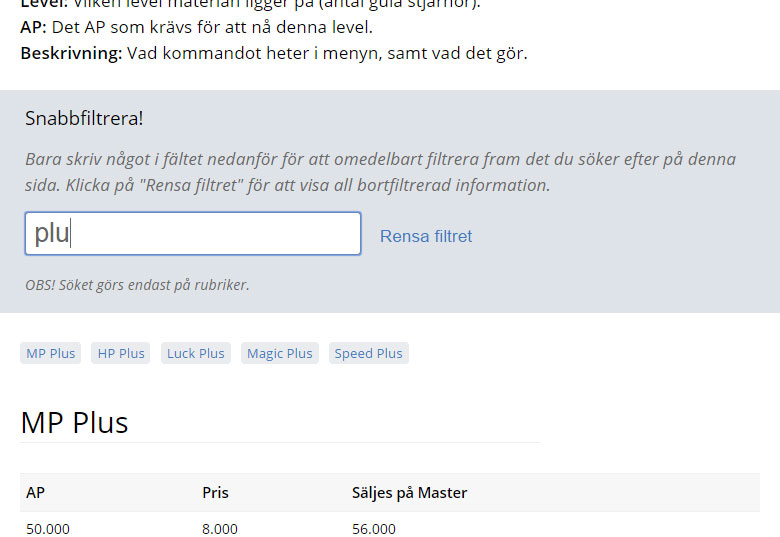
Task: Click the 'Säljes på Master' column header
Action: pyautogui.click(x=409, y=492)
